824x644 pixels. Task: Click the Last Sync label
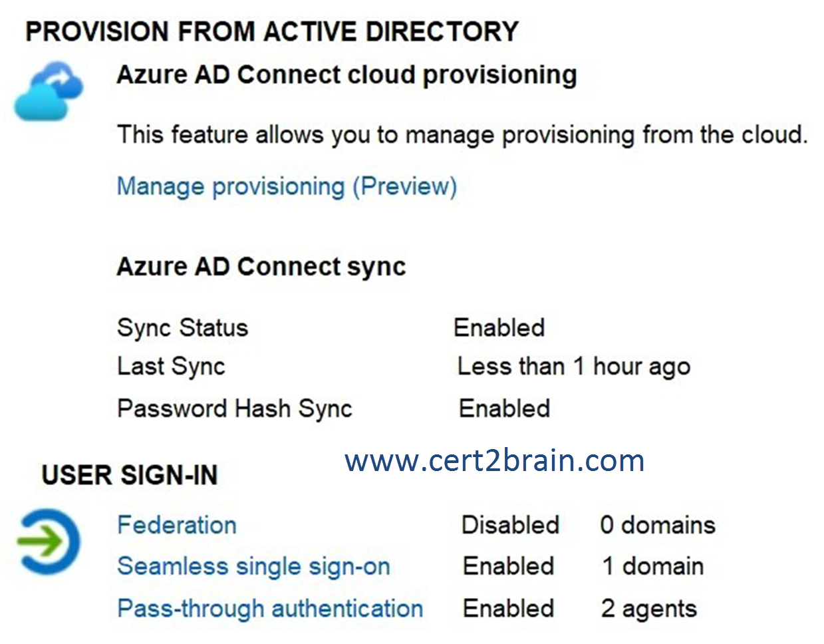pos(171,366)
